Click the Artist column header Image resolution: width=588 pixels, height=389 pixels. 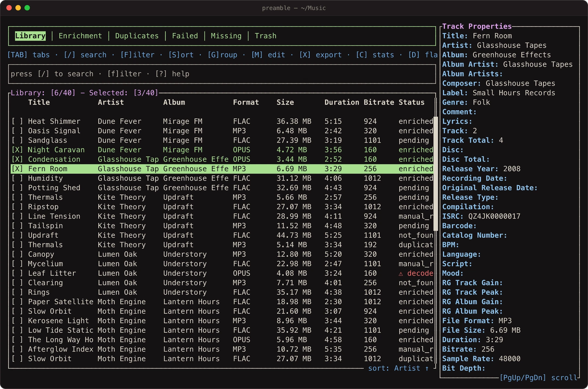111,102
